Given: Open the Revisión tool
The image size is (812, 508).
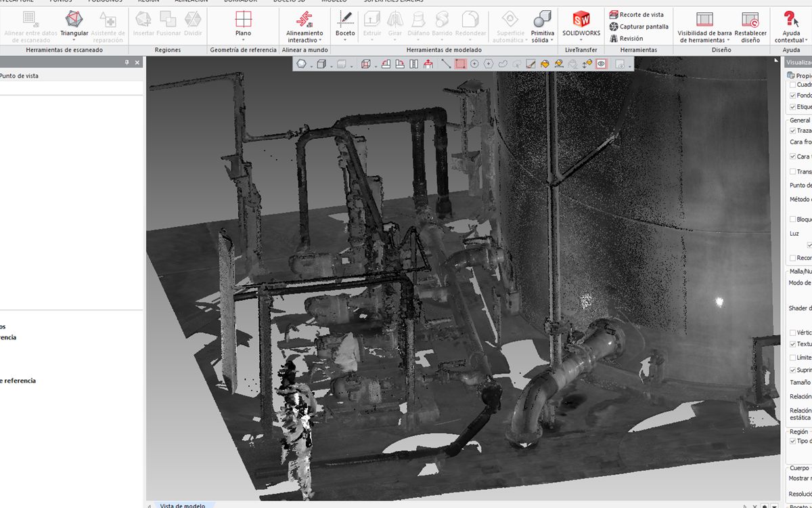Looking at the screenshot, I should point(627,39).
